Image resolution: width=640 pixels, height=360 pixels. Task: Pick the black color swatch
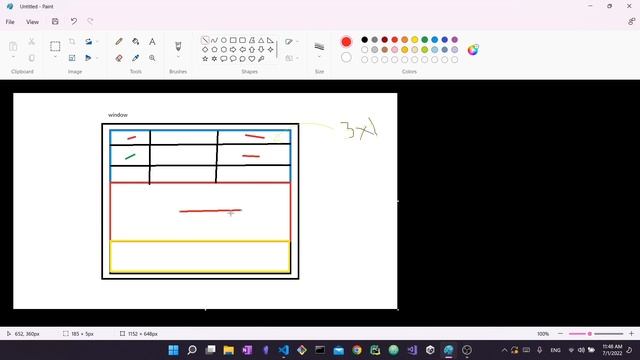click(x=364, y=40)
